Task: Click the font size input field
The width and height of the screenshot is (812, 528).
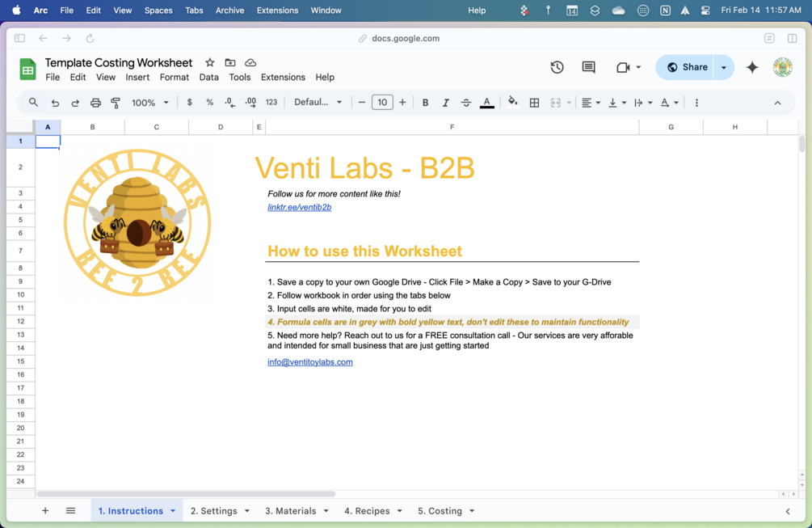Action: click(382, 103)
